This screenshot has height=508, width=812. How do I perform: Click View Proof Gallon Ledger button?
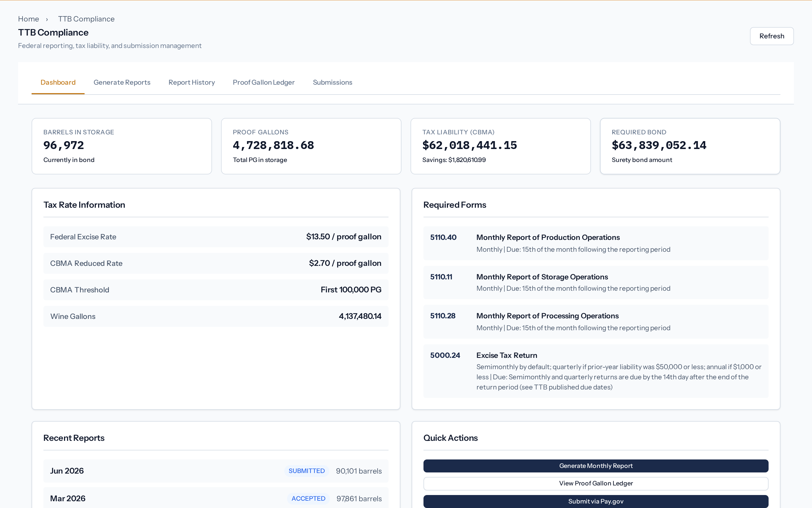tap(596, 483)
